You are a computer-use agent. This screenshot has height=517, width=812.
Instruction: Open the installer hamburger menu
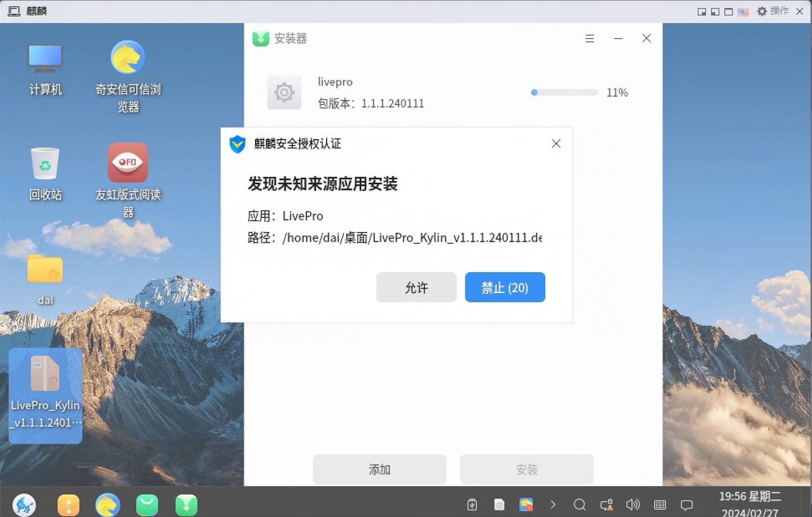coord(589,39)
